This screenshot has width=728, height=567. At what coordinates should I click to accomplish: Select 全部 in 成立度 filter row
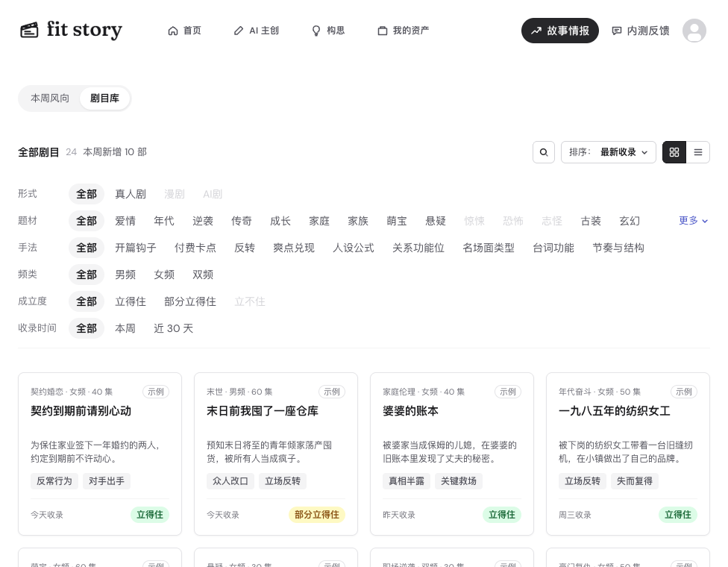(87, 302)
